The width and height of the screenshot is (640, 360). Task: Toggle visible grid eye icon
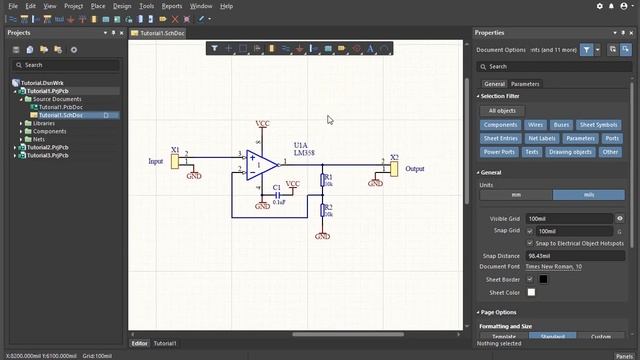[620, 218]
